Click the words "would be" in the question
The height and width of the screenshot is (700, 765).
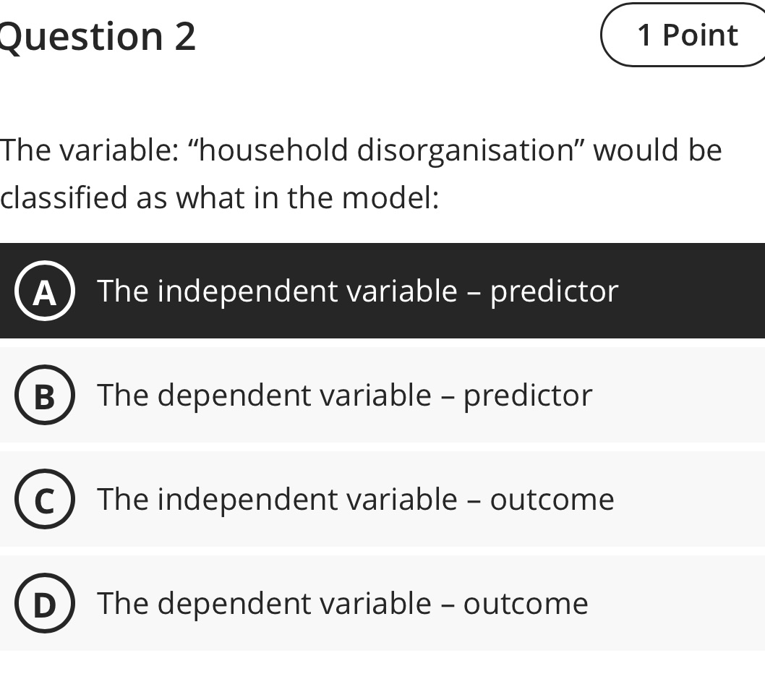click(x=657, y=150)
